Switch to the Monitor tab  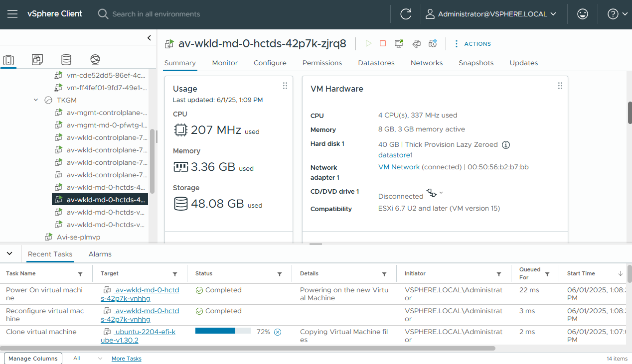225,63
